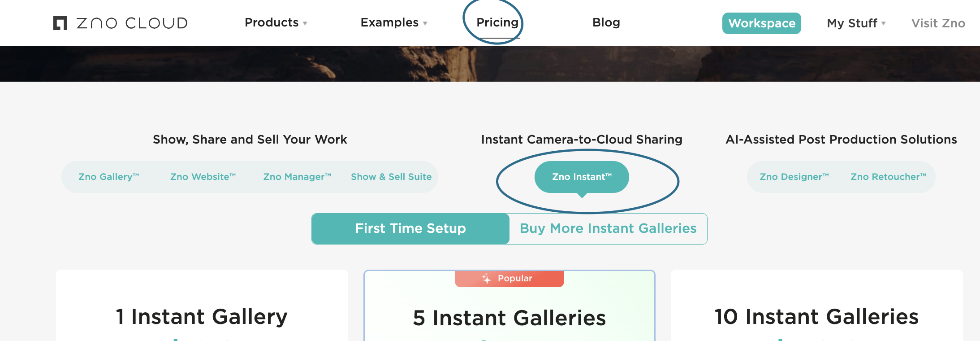Screen dimensions: 980x341
Task: Toggle to First Time Setup option
Action: tap(410, 229)
